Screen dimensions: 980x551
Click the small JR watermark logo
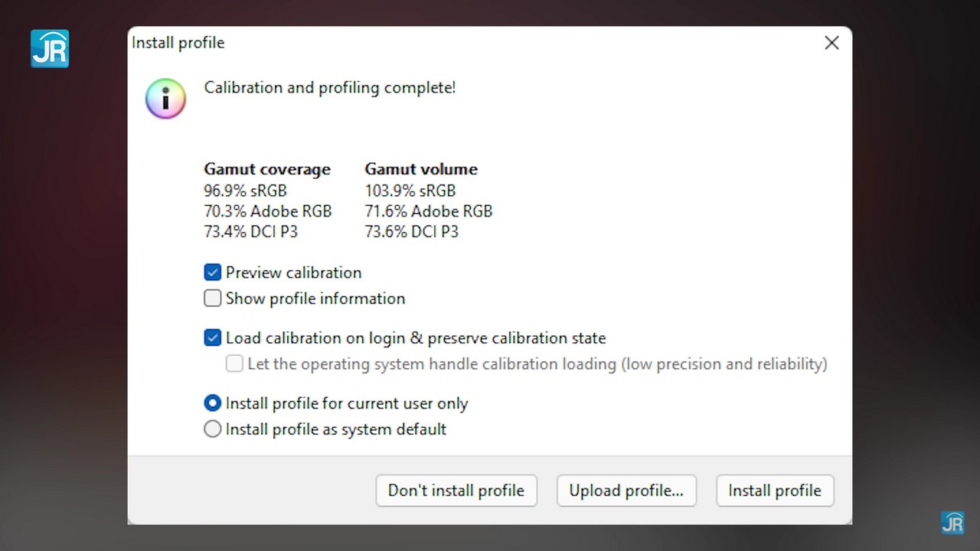pyautogui.click(x=952, y=522)
